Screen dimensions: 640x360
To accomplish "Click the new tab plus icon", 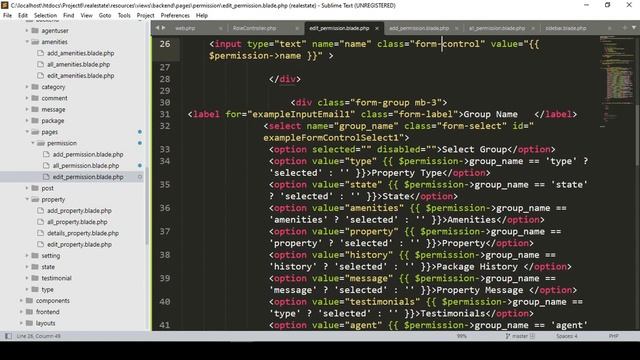I will click(x=624, y=28).
